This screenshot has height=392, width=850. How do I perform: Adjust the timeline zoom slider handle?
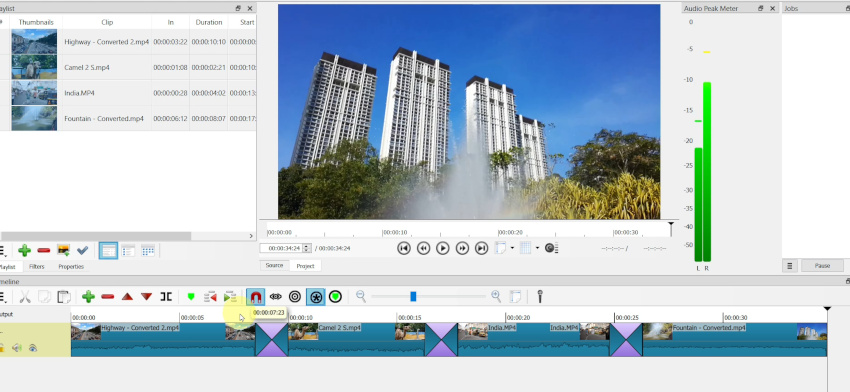click(x=413, y=296)
